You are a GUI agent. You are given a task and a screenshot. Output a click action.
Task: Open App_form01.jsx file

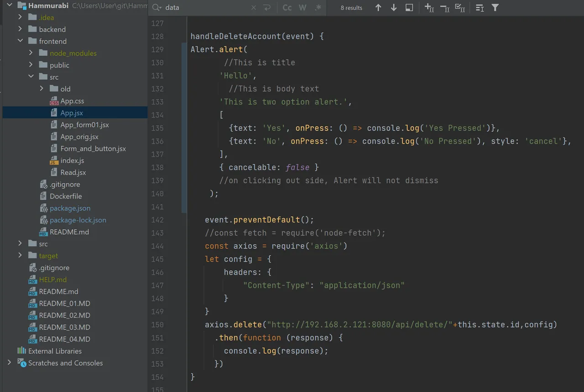pyautogui.click(x=84, y=124)
